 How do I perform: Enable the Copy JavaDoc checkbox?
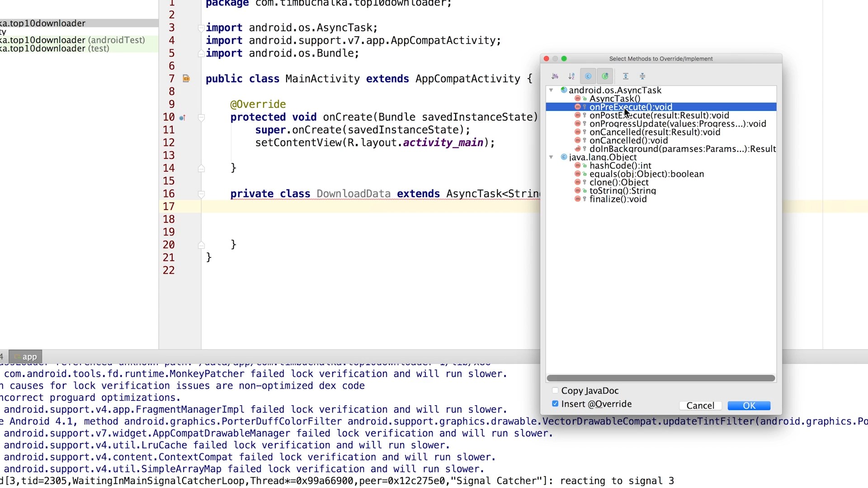click(x=555, y=391)
